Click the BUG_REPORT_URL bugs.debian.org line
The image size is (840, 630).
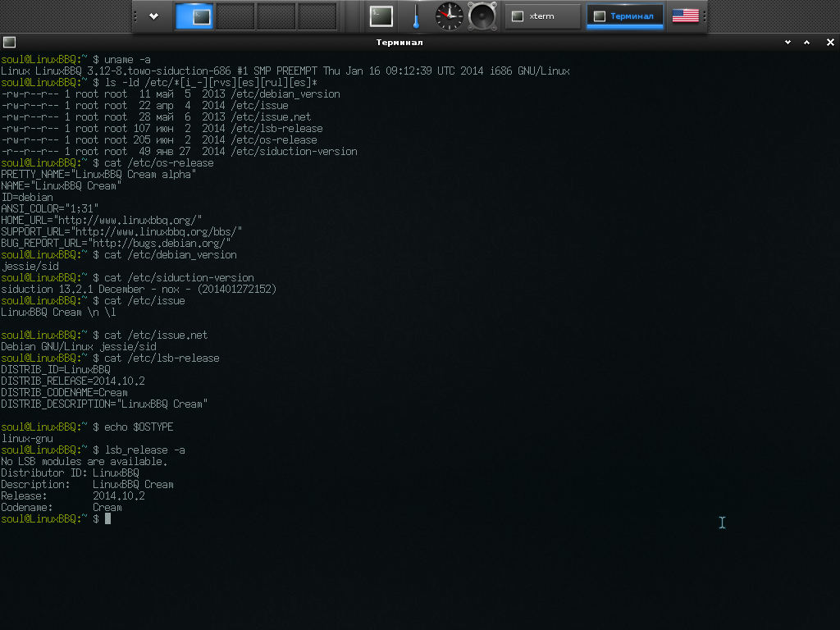[x=116, y=243]
